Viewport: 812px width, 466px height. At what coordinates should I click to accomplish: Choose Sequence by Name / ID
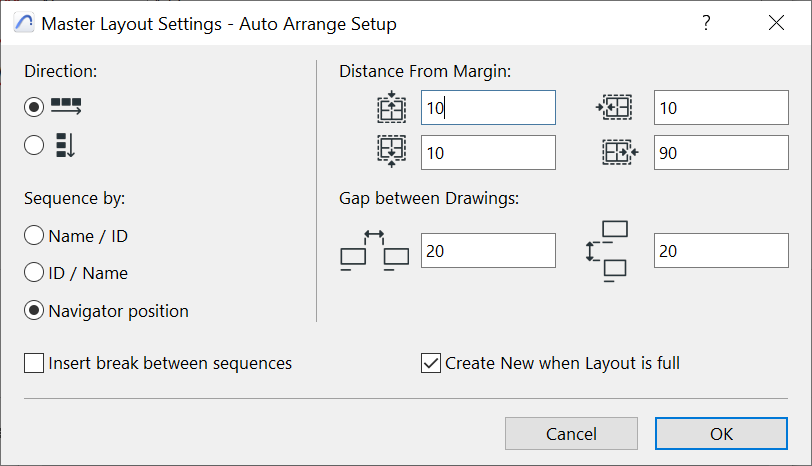pos(35,236)
